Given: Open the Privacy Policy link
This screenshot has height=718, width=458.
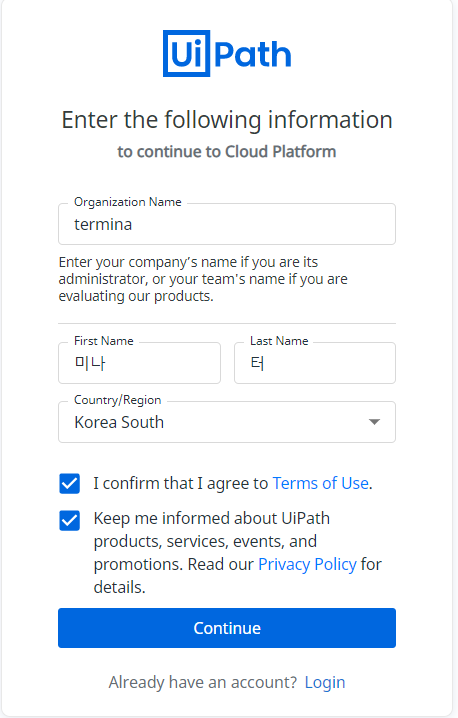Looking at the screenshot, I should 307,564.
